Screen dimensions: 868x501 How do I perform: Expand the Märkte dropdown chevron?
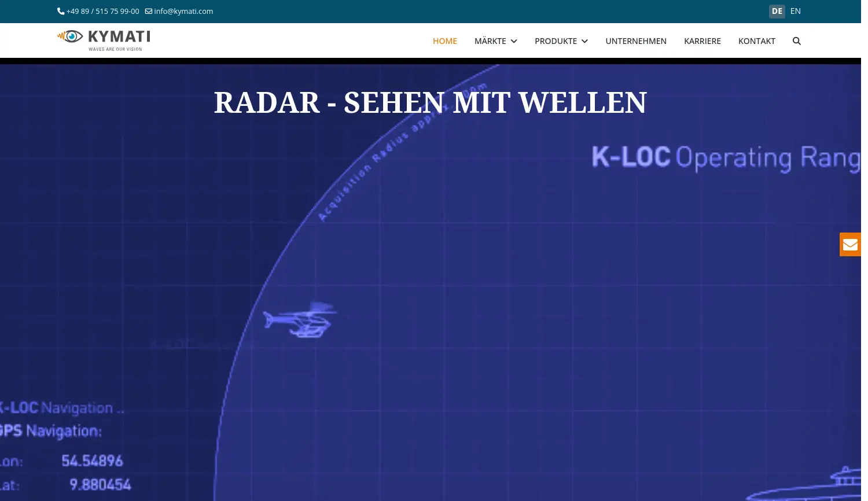pos(514,42)
